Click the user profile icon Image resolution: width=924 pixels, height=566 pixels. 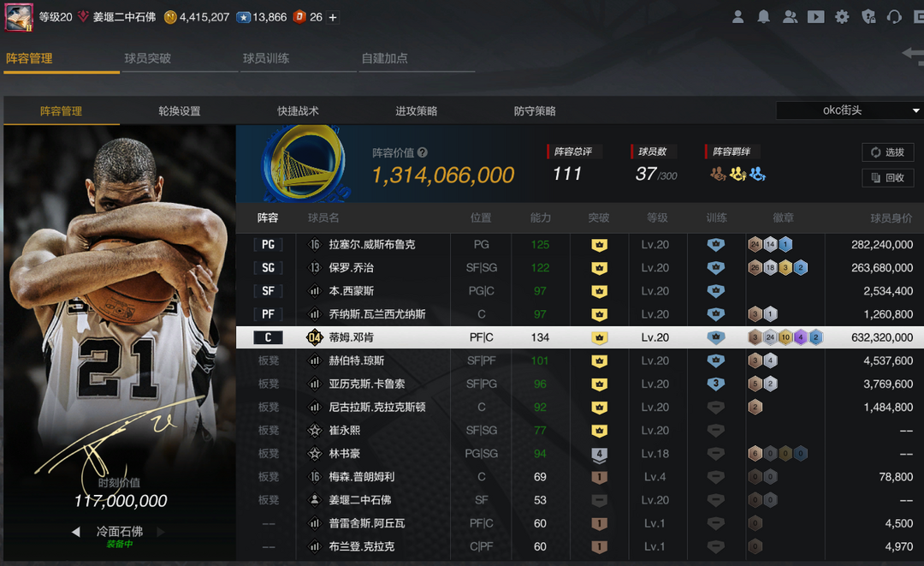737,17
